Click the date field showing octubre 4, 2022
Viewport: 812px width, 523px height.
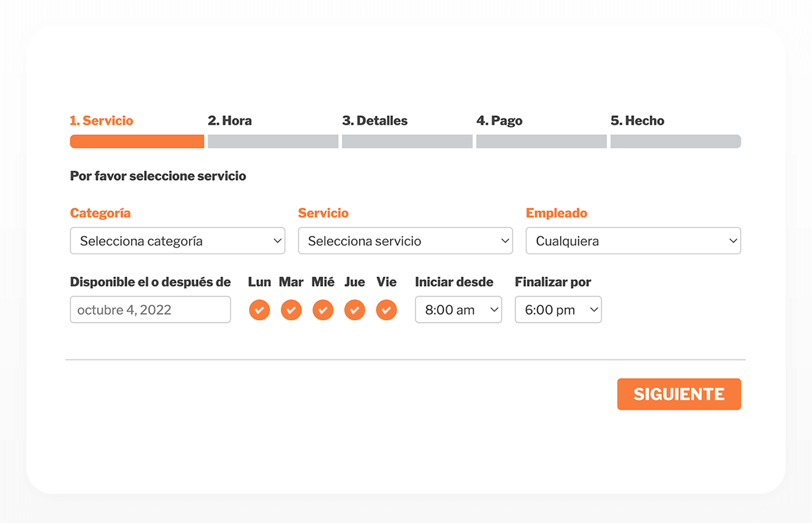point(150,310)
